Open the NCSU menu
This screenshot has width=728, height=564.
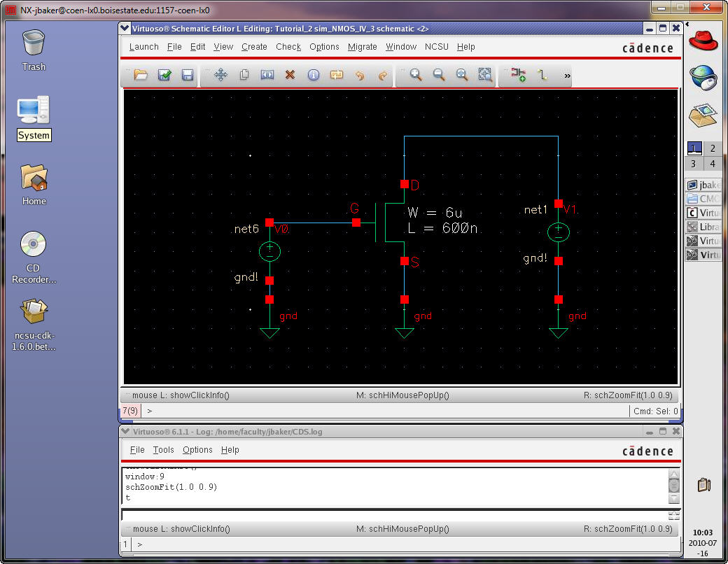point(436,47)
